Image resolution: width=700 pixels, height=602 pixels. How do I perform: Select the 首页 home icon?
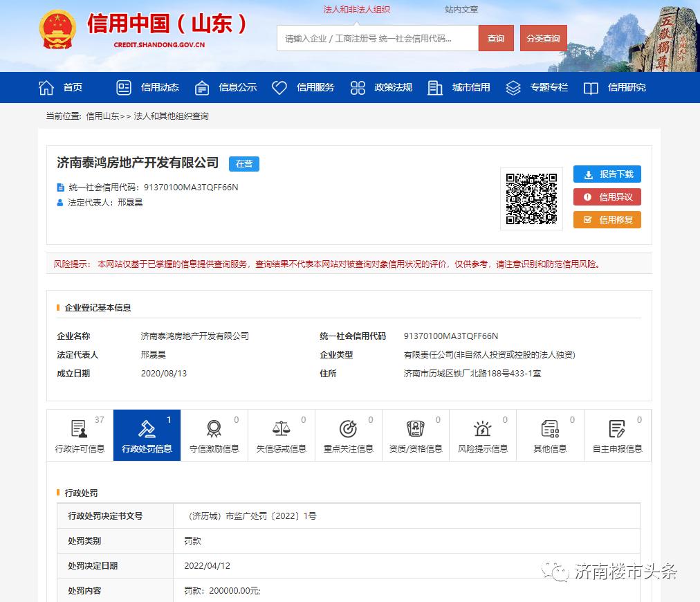click(46, 87)
